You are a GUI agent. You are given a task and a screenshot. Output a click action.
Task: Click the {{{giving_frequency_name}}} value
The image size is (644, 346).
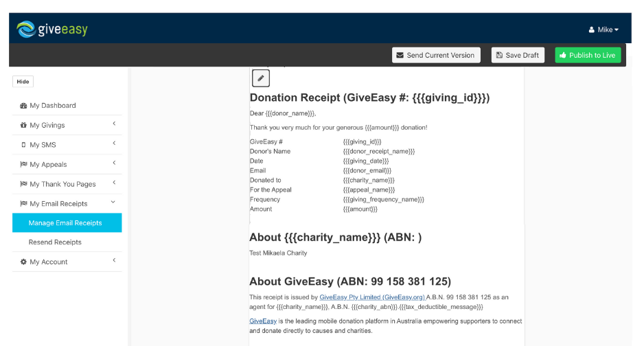pos(384,200)
